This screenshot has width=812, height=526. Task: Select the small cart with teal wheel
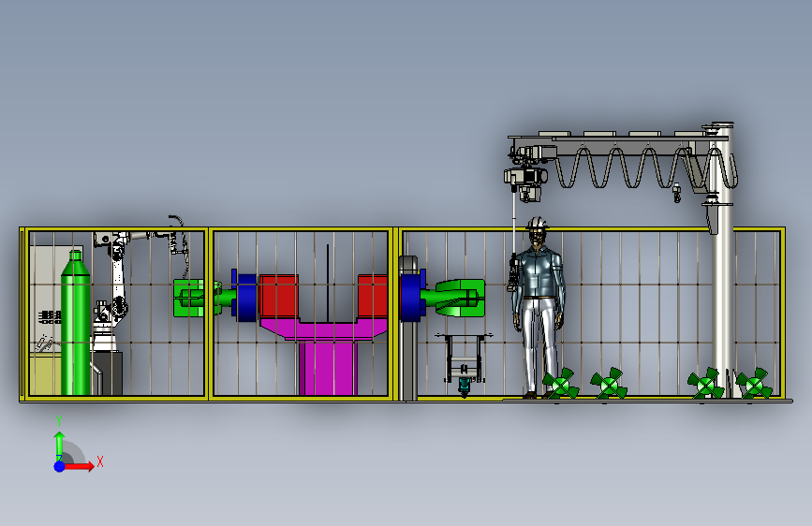point(464,365)
